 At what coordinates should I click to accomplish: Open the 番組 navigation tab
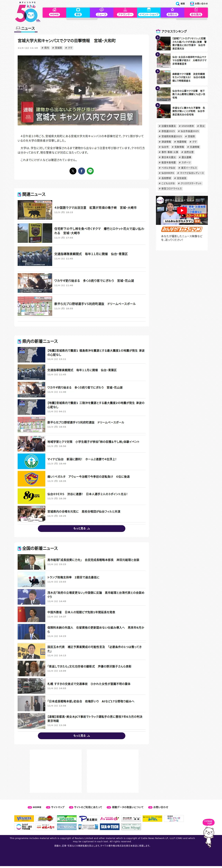pyautogui.click(x=78, y=12)
